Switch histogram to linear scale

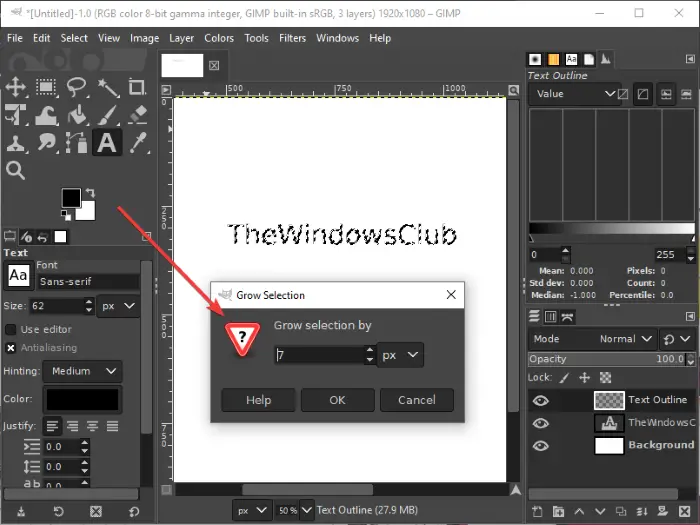[x=623, y=94]
